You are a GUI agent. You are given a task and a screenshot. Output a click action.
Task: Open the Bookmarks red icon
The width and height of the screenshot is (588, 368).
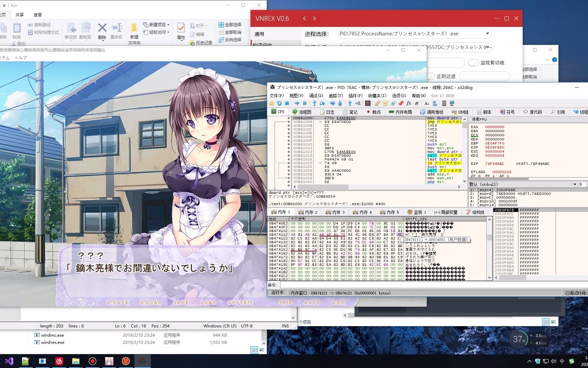(x=401, y=103)
